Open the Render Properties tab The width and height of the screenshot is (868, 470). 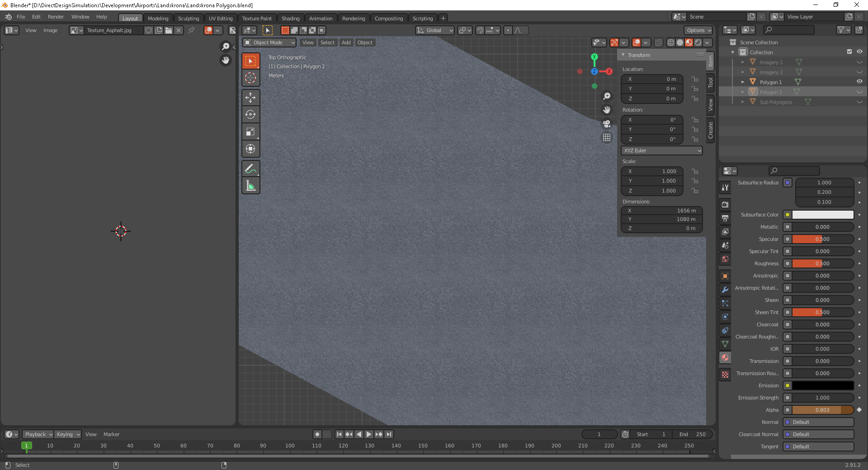(725, 204)
